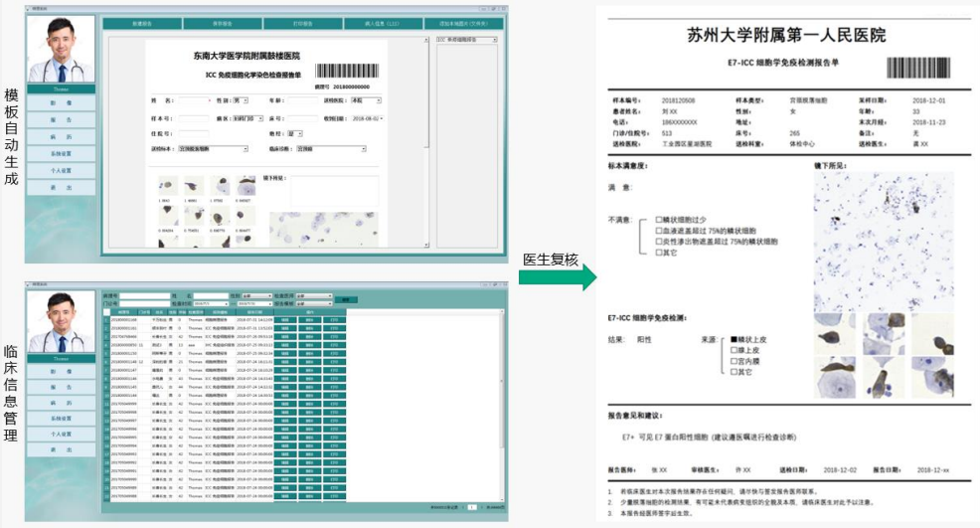Select record row 201800001147

[225, 370]
